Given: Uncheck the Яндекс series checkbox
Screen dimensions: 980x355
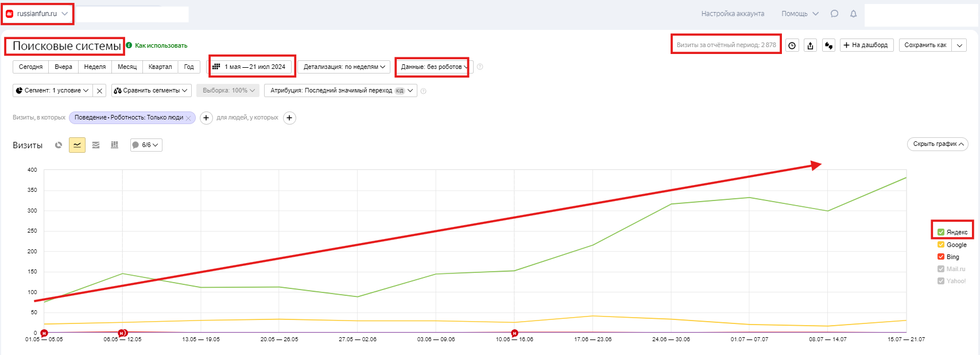Looking at the screenshot, I should [941, 232].
